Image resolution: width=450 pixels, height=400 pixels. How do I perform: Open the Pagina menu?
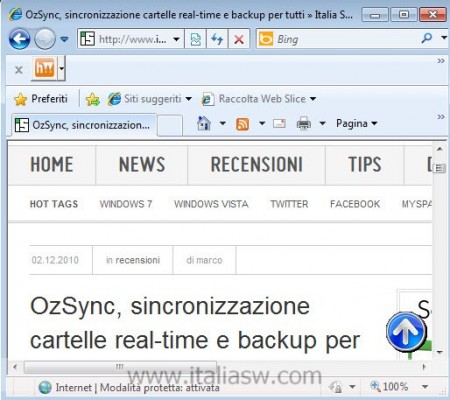[356, 123]
